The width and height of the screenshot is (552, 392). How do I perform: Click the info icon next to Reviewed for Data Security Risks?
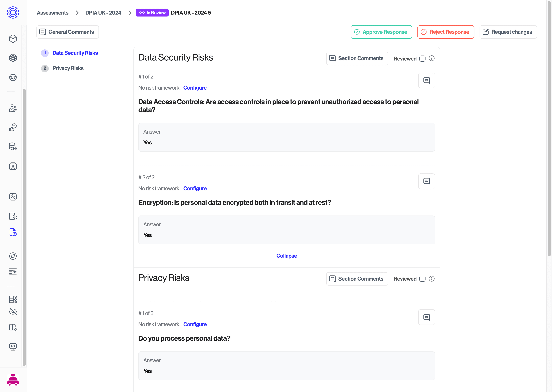432,58
